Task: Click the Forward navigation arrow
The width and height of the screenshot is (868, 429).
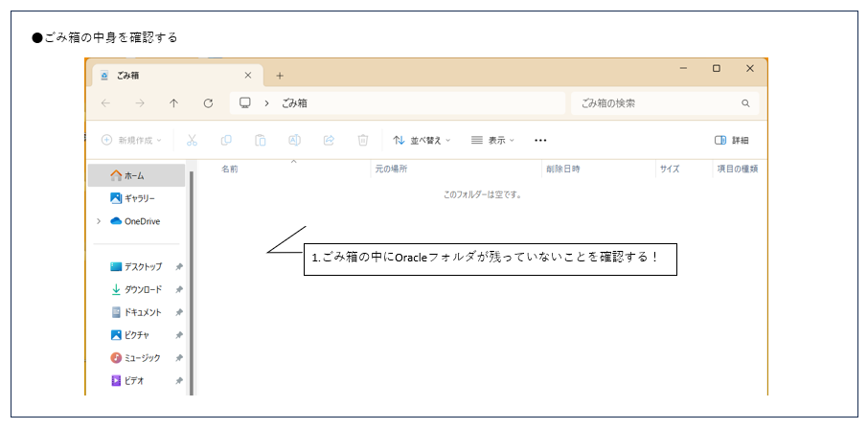Action: (140, 103)
